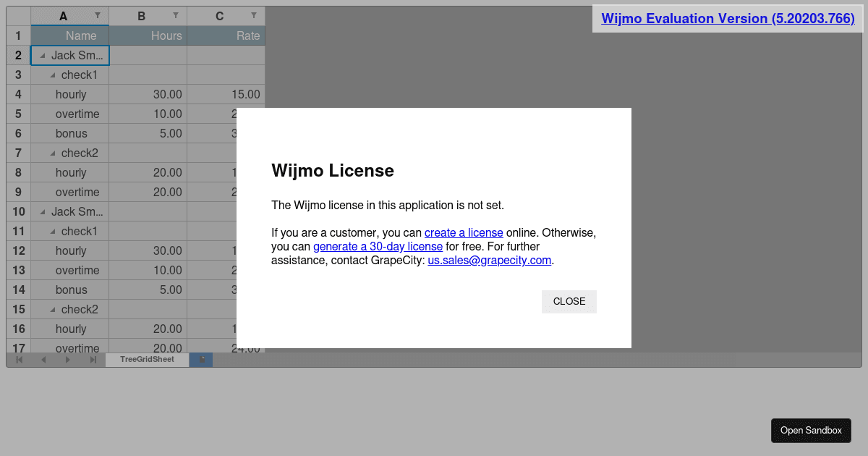868x456 pixels.
Task: Select the 'overtime' cell in row 5
Action: pos(70,114)
